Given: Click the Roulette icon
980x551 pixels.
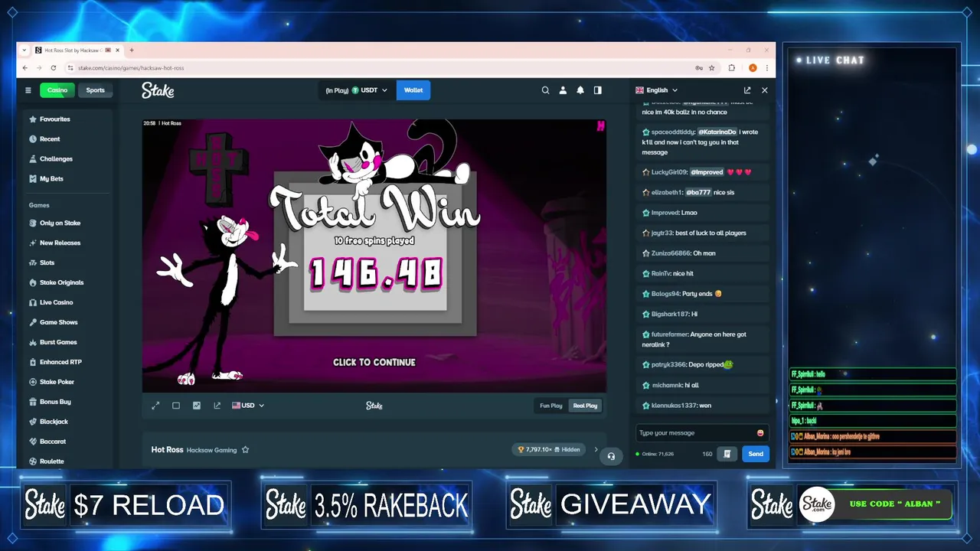Looking at the screenshot, I should coord(33,461).
